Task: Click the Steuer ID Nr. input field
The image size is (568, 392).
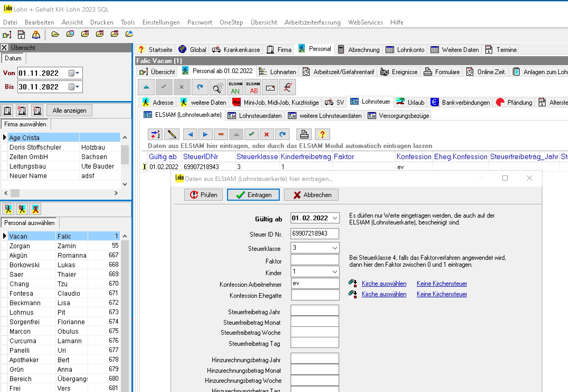Action: click(315, 233)
